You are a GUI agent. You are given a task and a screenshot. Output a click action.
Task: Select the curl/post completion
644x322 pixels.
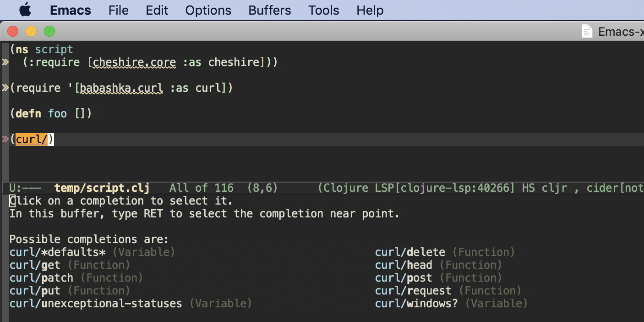[403, 278]
